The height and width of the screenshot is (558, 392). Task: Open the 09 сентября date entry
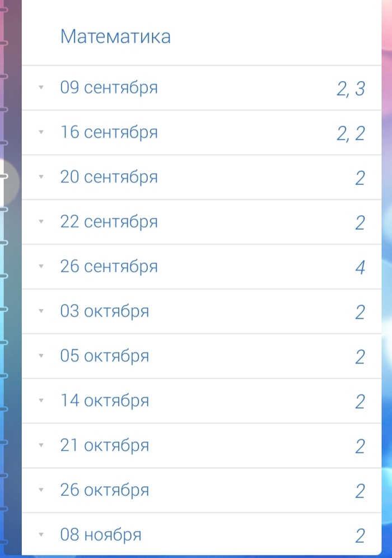point(109,88)
